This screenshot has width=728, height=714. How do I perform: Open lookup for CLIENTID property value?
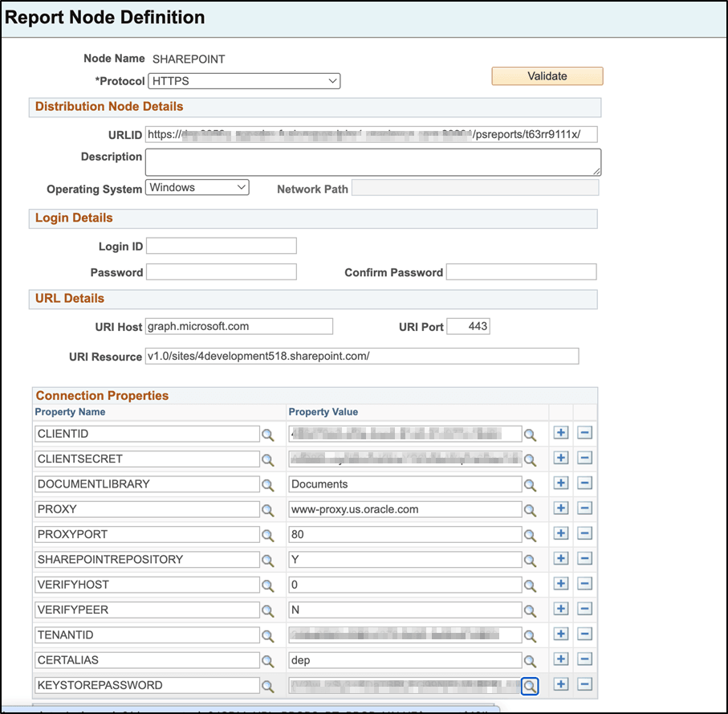click(x=530, y=435)
